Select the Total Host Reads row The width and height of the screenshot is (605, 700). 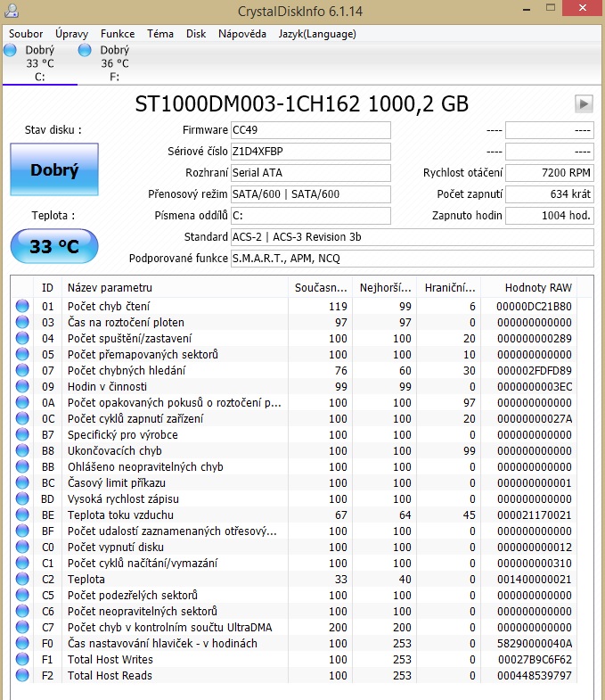(x=110, y=676)
